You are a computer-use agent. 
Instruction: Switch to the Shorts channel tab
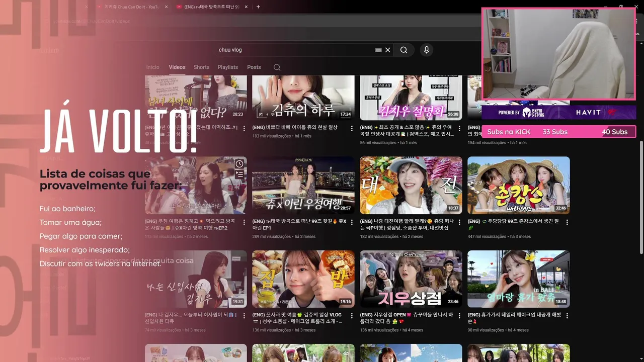tap(201, 67)
